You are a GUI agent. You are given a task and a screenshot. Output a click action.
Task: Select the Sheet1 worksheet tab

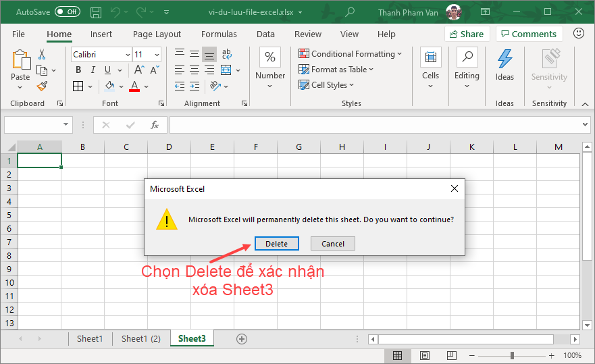pyautogui.click(x=90, y=338)
